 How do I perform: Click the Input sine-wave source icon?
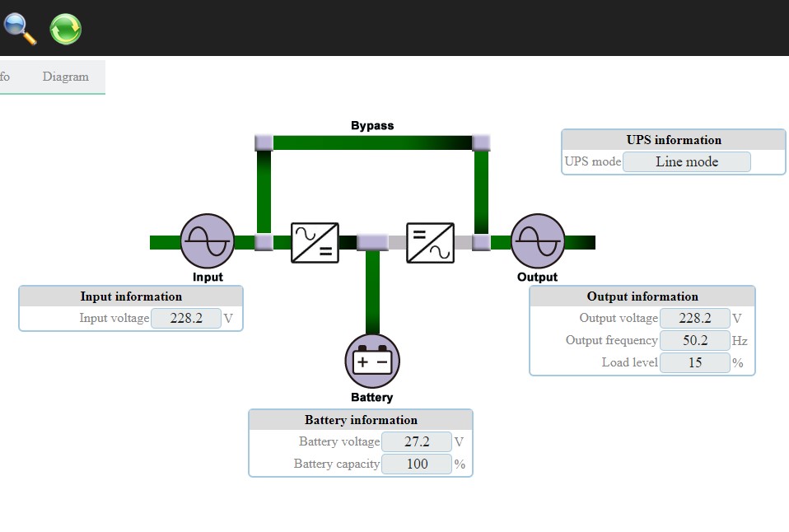208,241
